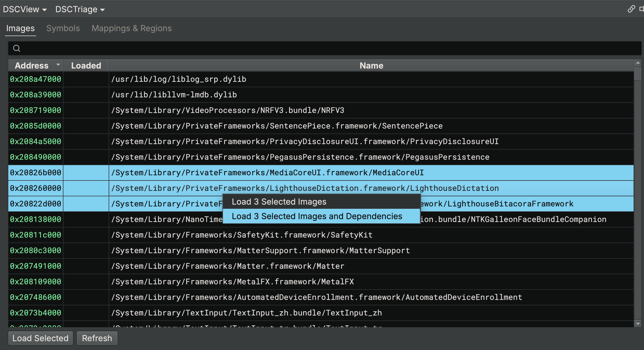The height and width of the screenshot is (350, 644).
Task: Choose Load 3 Selected Images
Action: tap(321, 202)
